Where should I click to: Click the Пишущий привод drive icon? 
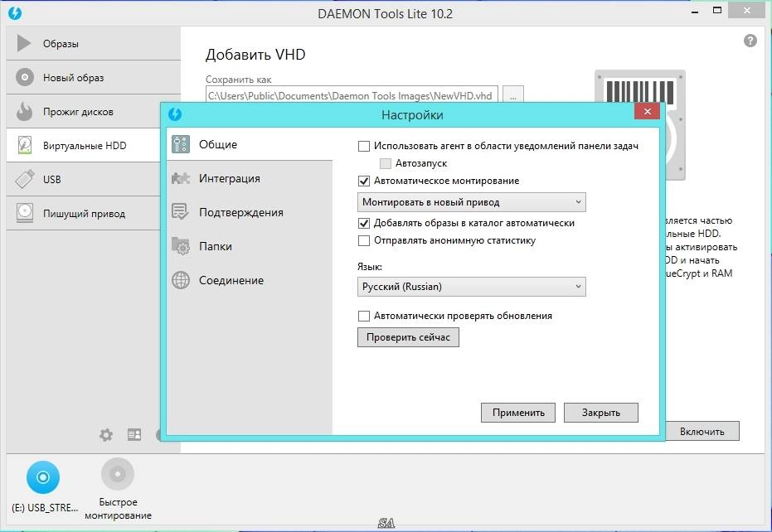pyautogui.click(x=25, y=213)
